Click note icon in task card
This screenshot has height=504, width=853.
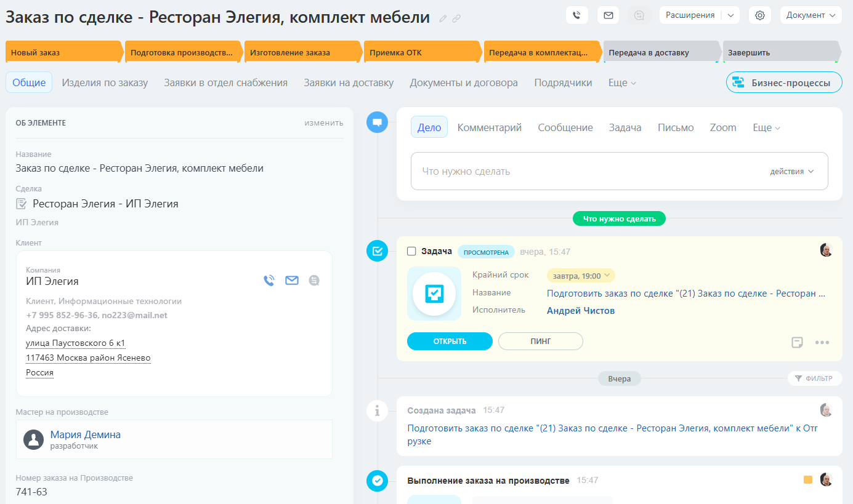[797, 342]
